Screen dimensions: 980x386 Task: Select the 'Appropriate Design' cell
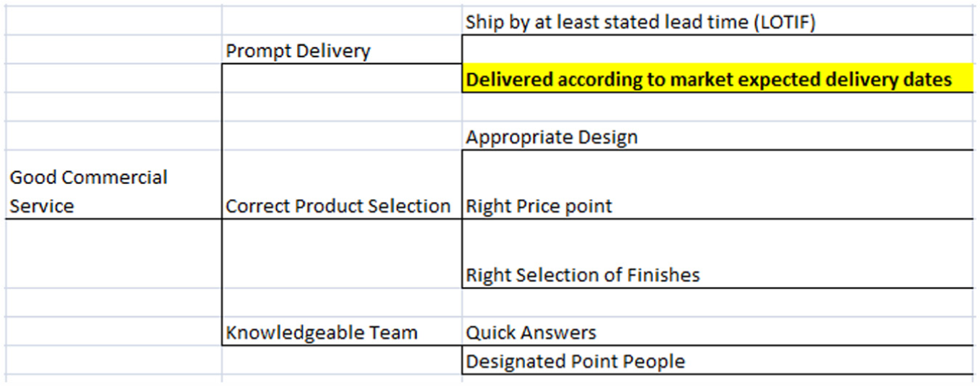pyautogui.click(x=718, y=136)
